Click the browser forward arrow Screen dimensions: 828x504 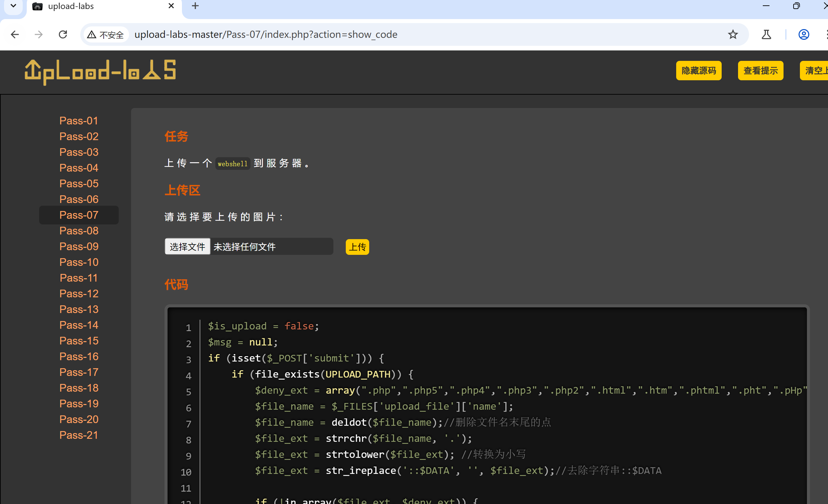[39, 34]
